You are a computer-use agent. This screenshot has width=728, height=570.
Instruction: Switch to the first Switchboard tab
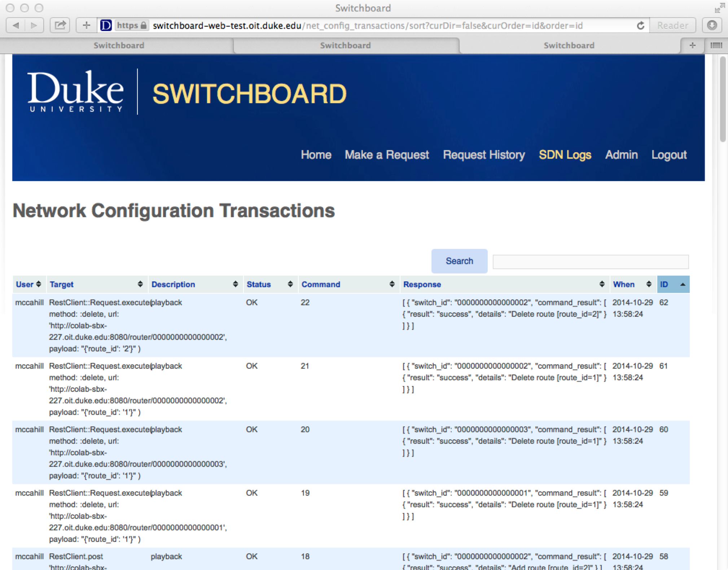119,45
